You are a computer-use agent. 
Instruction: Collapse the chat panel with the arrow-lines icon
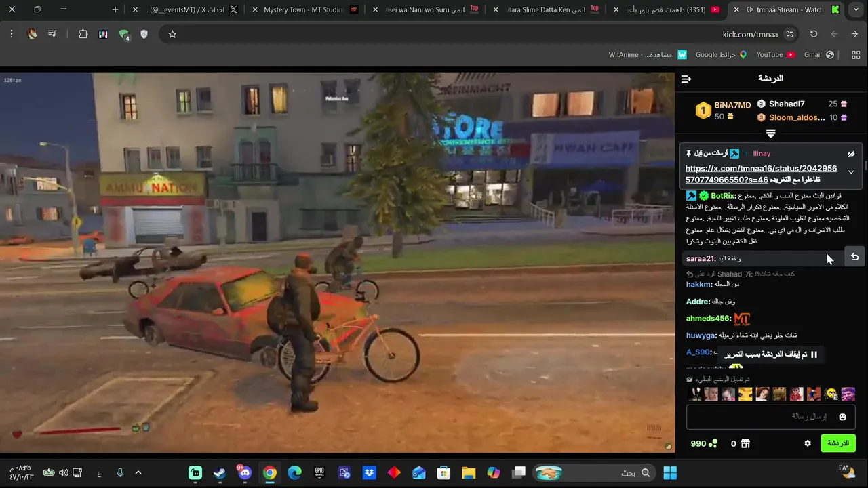coord(686,79)
